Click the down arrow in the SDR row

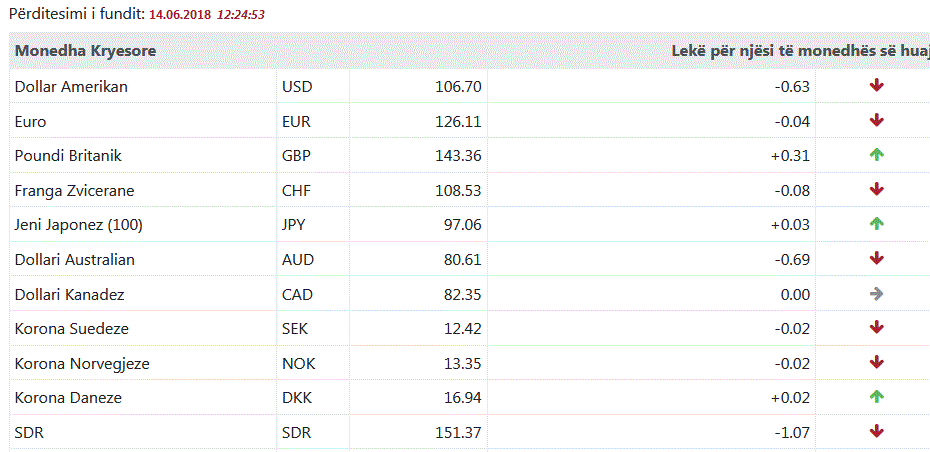[x=877, y=432]
